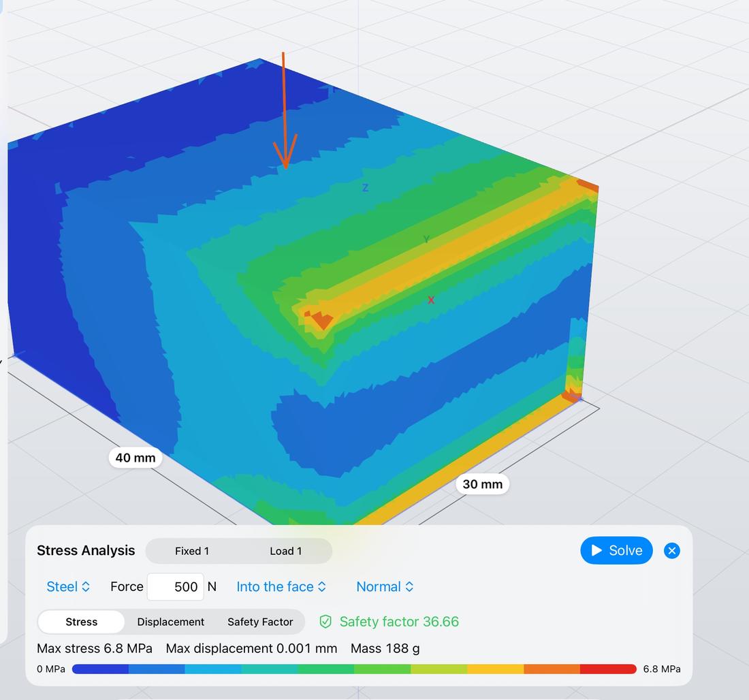This screenshot has height=700, width=749.
Task: Click the dark blue stress legend segment
Action: click(100, 669)
